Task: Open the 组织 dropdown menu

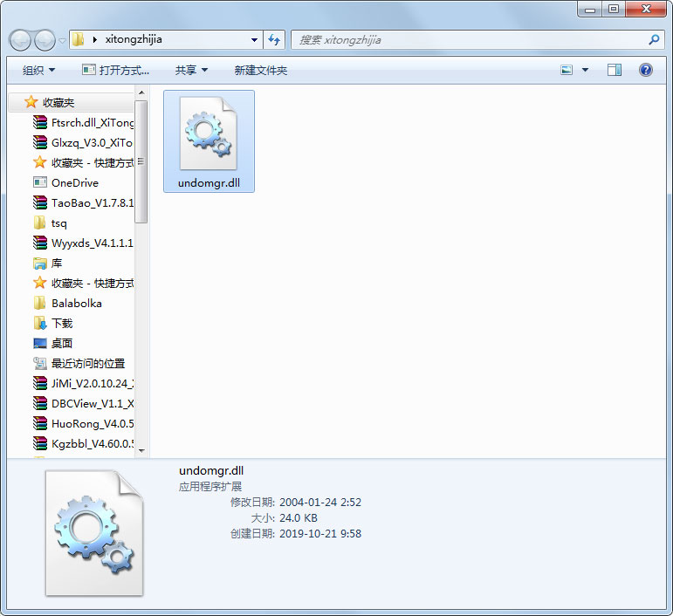Action: point(38,70)
